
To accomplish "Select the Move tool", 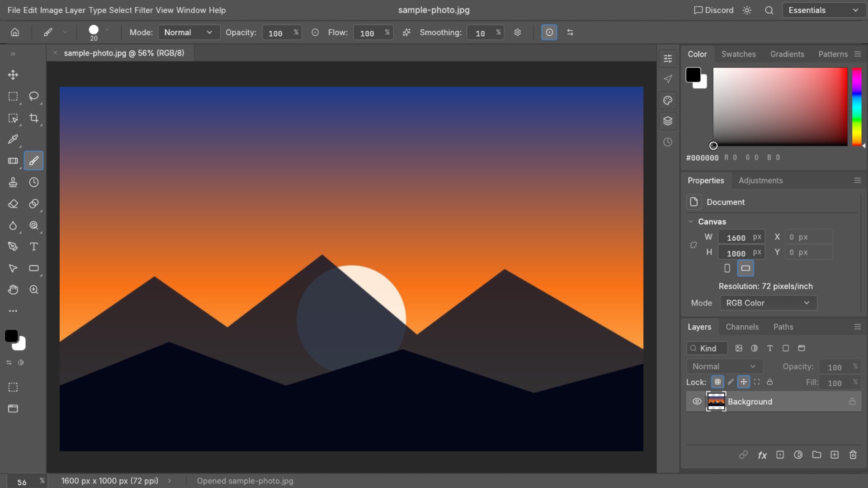I will click(x=13, y=75).
